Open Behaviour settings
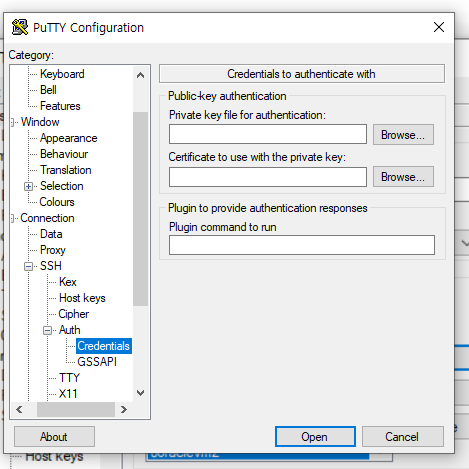The image size is (469, 469). pos(64,154)
